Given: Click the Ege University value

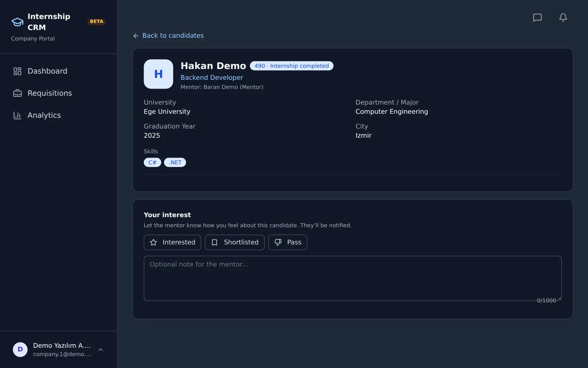Looking at the screenshot, I should tap(167, 112).
